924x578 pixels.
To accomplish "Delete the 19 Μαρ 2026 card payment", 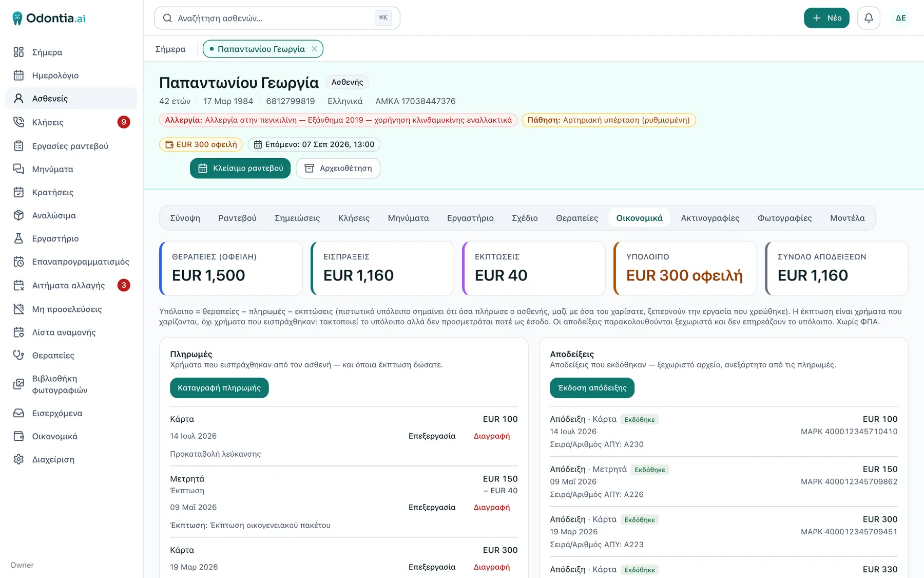I will click(492, 567).
